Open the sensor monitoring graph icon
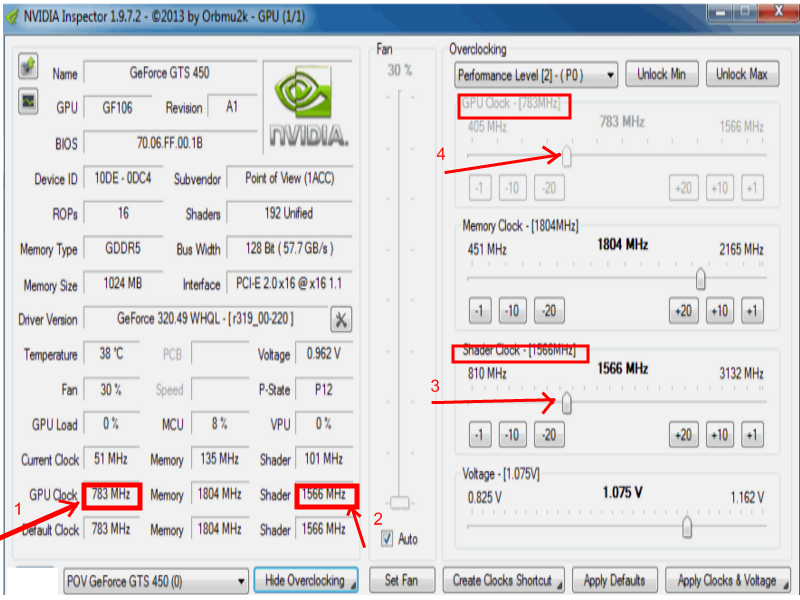The image size is (800, 600). (x=28, y=101)
